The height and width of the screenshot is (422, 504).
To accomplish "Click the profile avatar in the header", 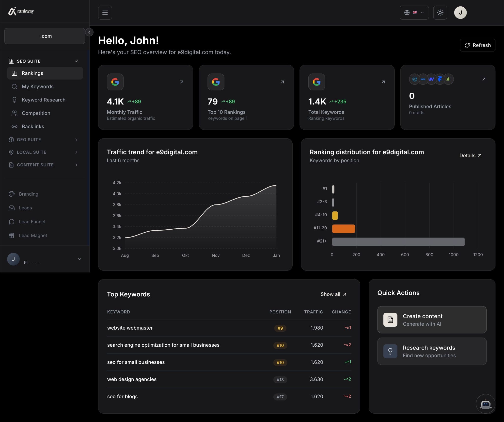I will point(460,12).
